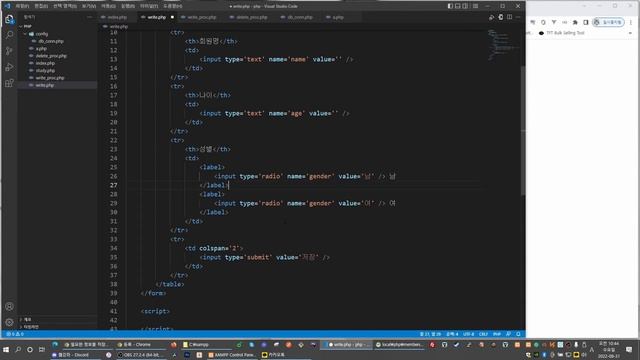Open the Terminal menu in VS Code
640x360 pixels.
(149, 6)
